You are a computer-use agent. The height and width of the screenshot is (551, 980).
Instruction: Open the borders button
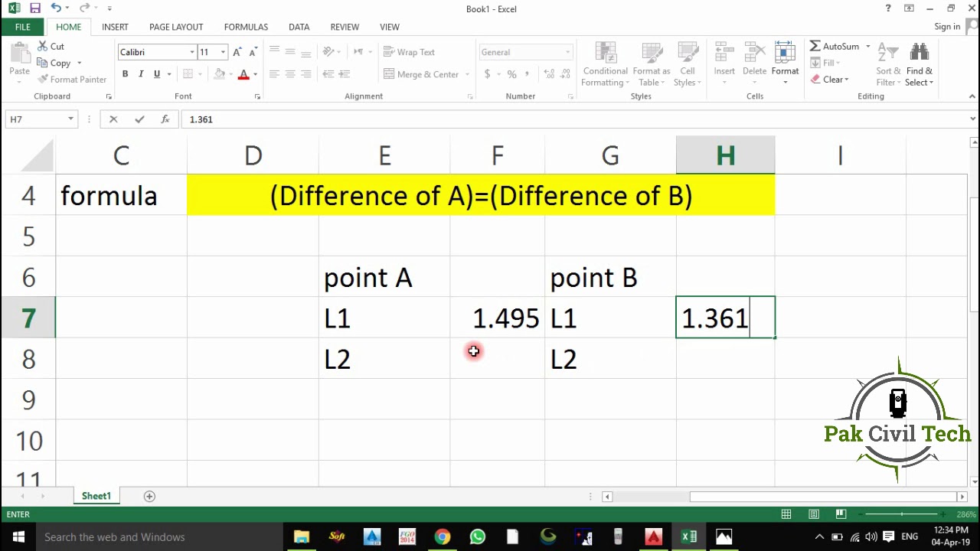click(x=188, y=74)
